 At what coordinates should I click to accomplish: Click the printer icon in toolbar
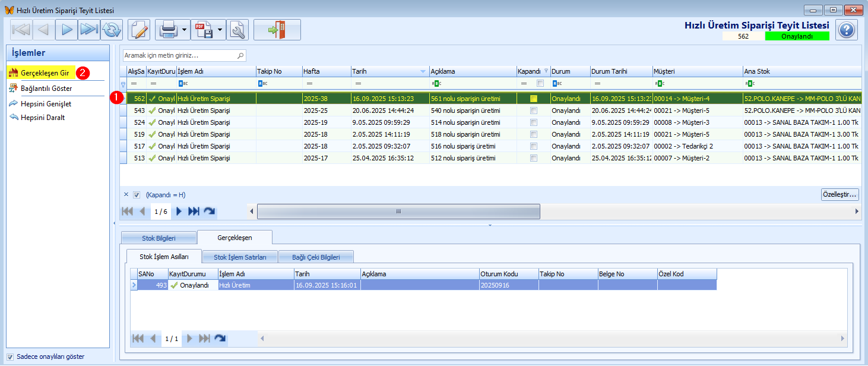point(167,30)
